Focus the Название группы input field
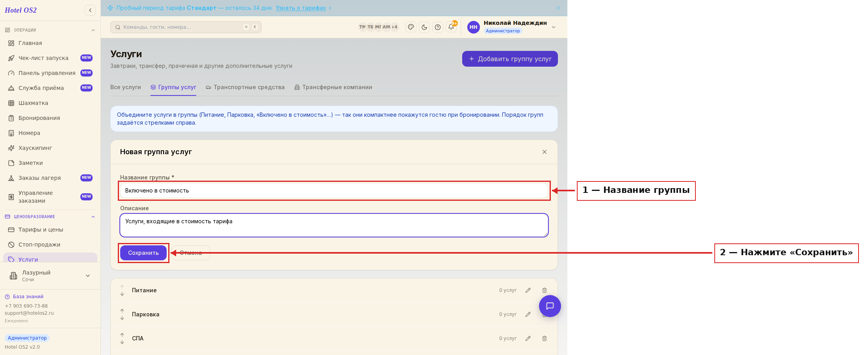This screenshot has width=868, height=355. coord(334,191)
